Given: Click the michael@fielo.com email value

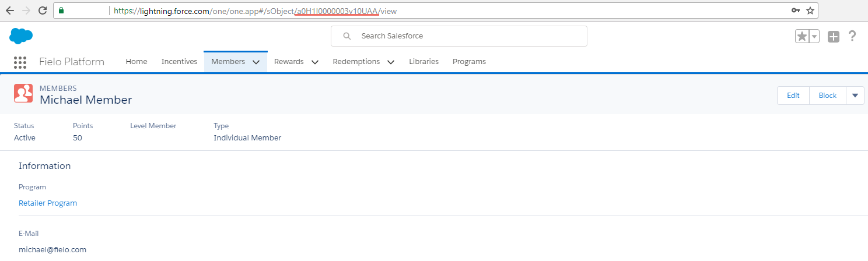Looking at the screenshot, I should coord(52,250).
